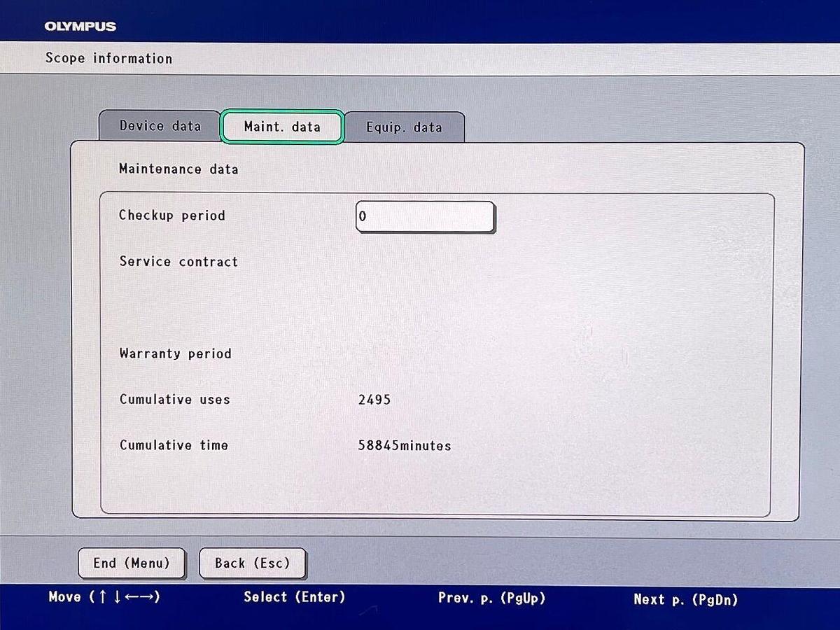Click the End (Menu) button
The height and width of the screenshot is (630, 840).
coord(132,563)
